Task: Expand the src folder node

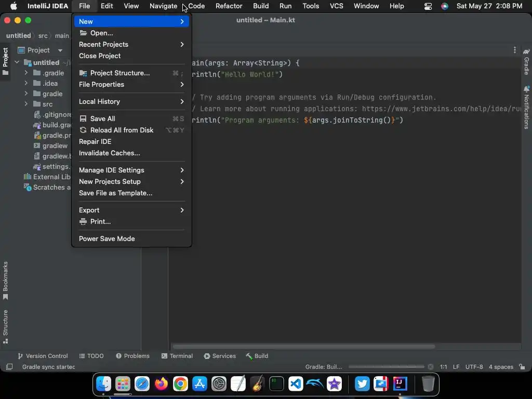Action: [26, 104]
